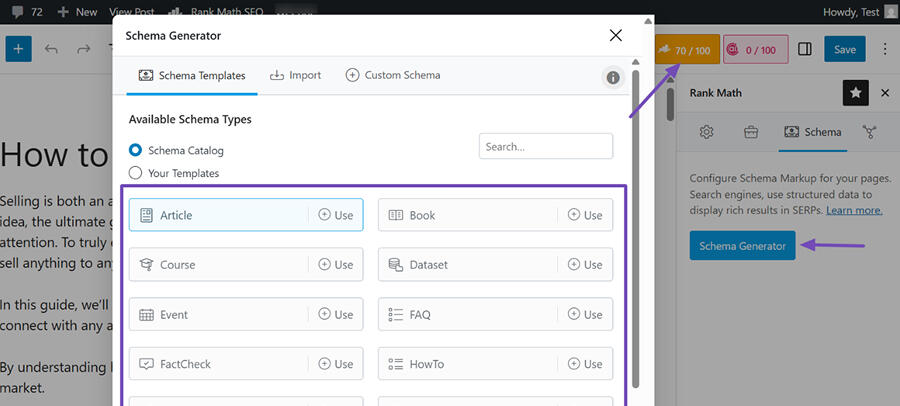Viewport: 900px width, 406px height.
Task: Click the schema Search input field
Action: [x=545, y=146]
